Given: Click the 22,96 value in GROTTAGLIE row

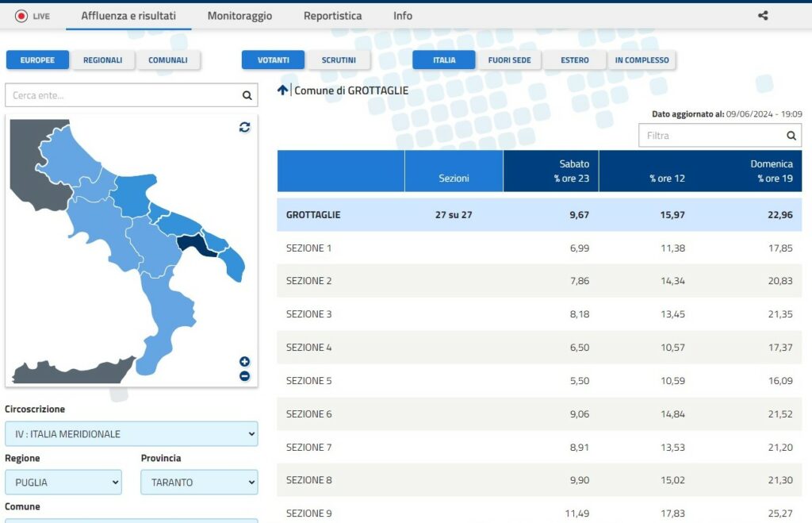Looking at the screenshot, I should pos(780,214).
